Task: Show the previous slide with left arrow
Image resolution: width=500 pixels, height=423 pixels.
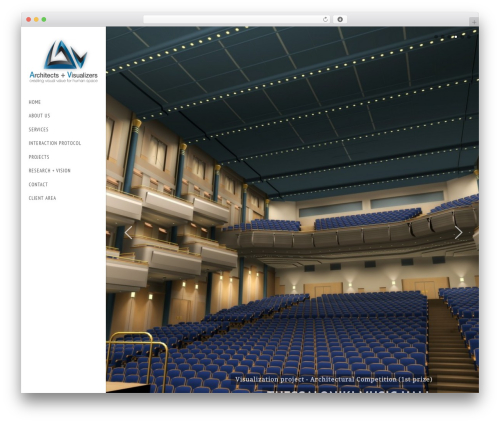Action: click(x=128, y=232)
